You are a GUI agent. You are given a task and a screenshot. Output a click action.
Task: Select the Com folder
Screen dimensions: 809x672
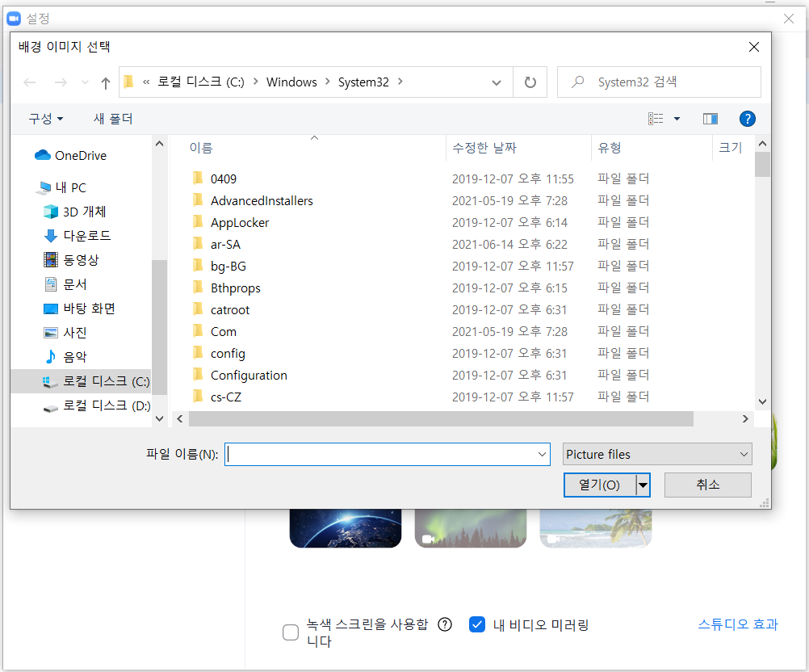(x=224, y=331)
